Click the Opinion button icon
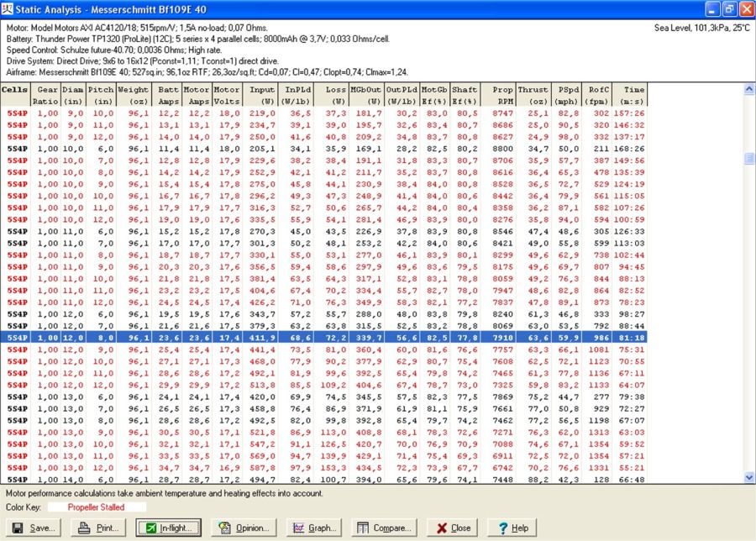Image resolution: width=756 pixels, height=541 pixels. pos(224,528)
